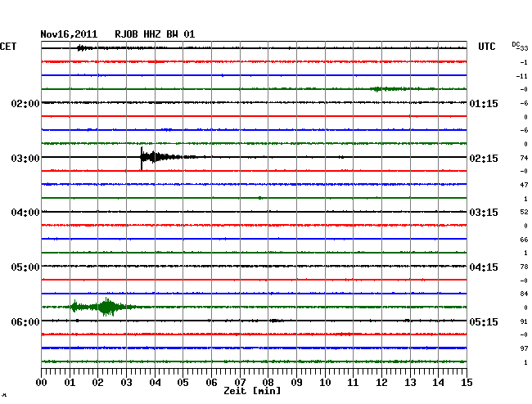Click the 05:15 UTC time label
This screenshot has width=532, height=404.
(x=484, y=321)
